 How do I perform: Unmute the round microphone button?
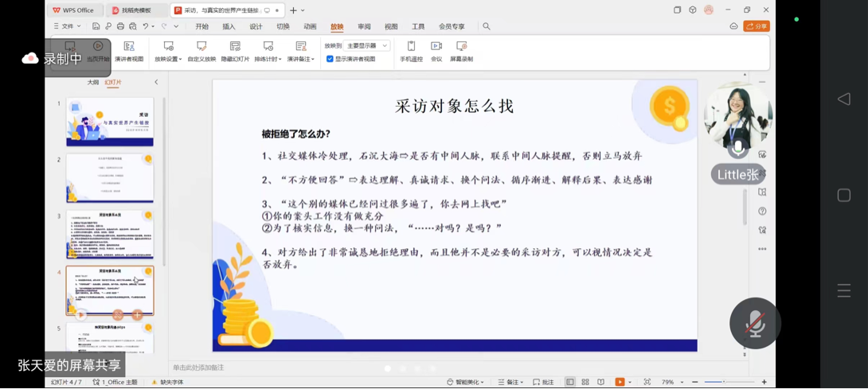[x=754, y=323]
